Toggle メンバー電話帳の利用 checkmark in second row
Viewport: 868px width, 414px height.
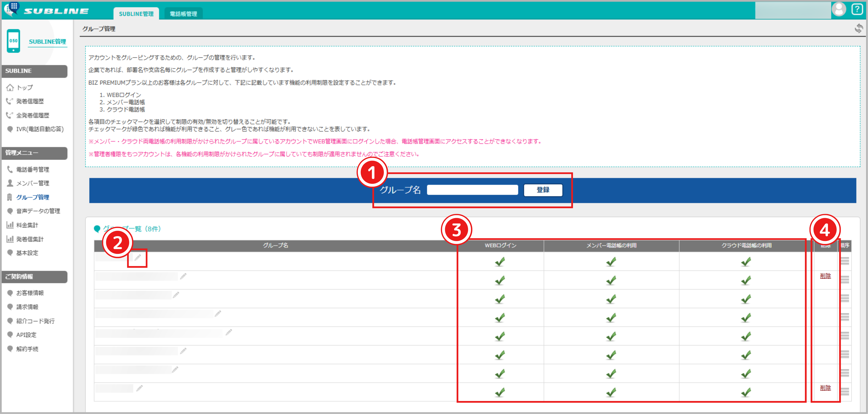coord(611,280)
